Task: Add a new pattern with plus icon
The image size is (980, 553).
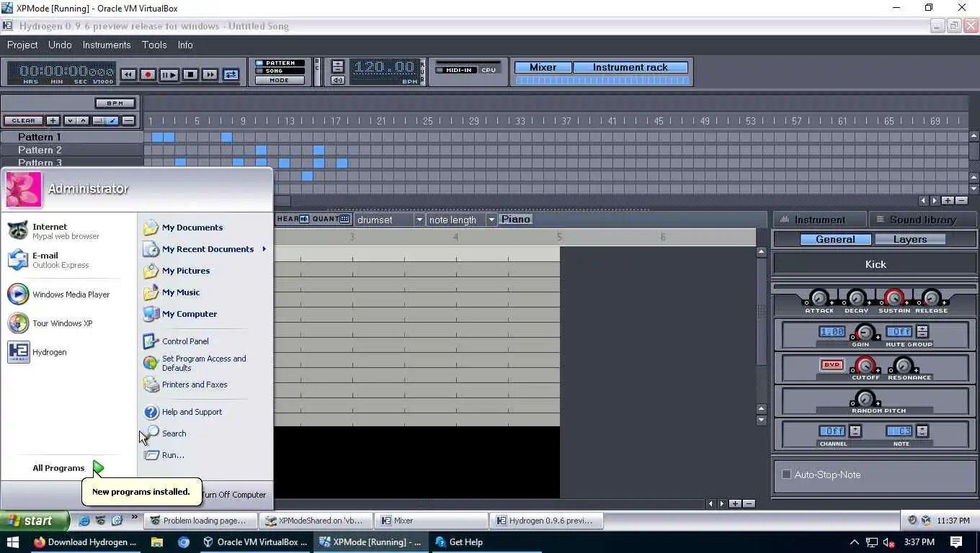Action: 53,120
